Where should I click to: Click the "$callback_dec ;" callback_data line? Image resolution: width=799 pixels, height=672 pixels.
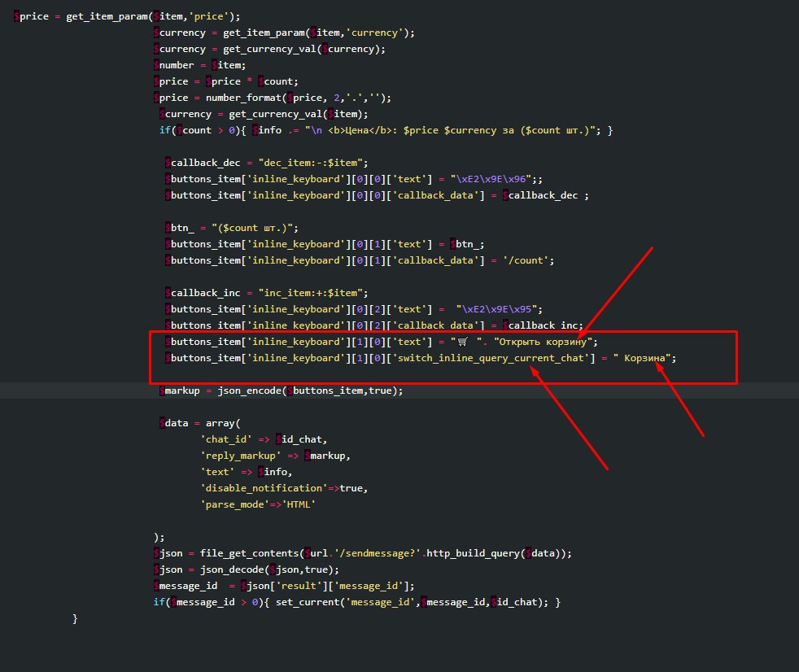377,195
